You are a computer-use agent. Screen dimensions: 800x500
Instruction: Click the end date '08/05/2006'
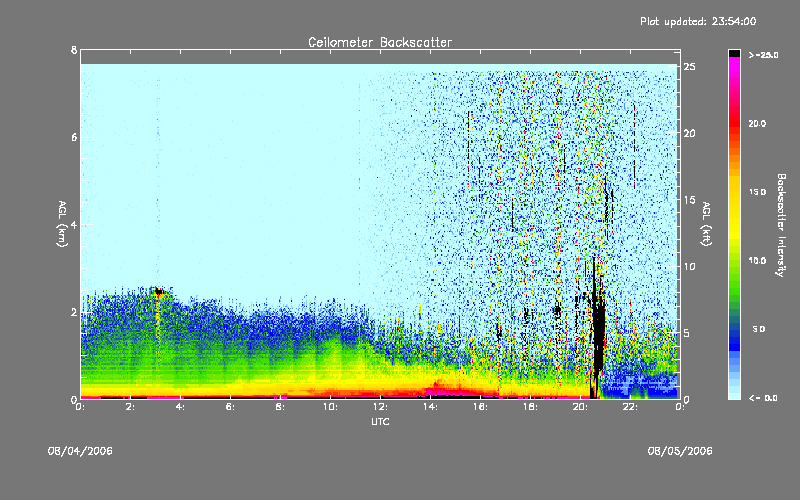pyautogui.click(x=680, y=451)
